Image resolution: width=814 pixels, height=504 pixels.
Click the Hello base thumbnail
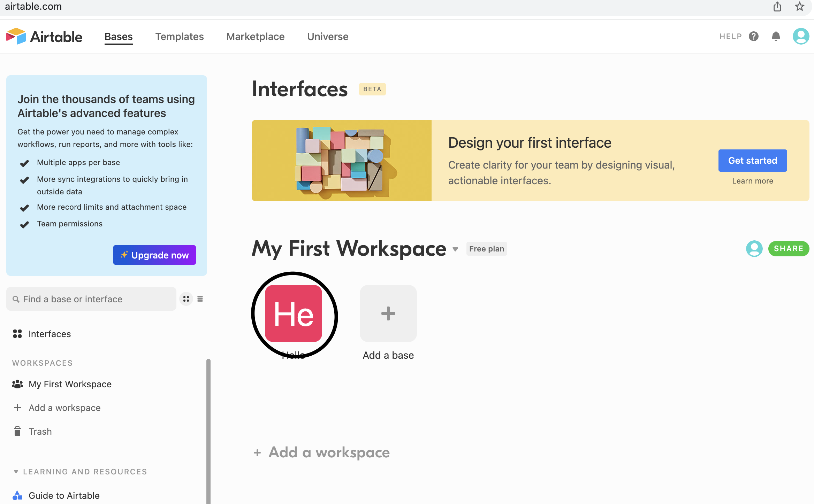292,313
